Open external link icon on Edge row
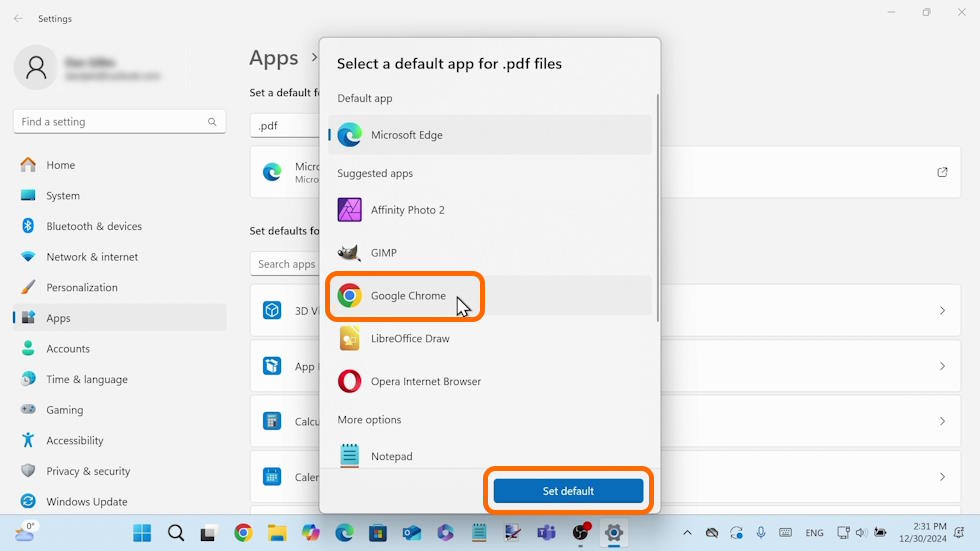Image resolution: width=980 pixels, height=551 pixels. tap(942, 172)
